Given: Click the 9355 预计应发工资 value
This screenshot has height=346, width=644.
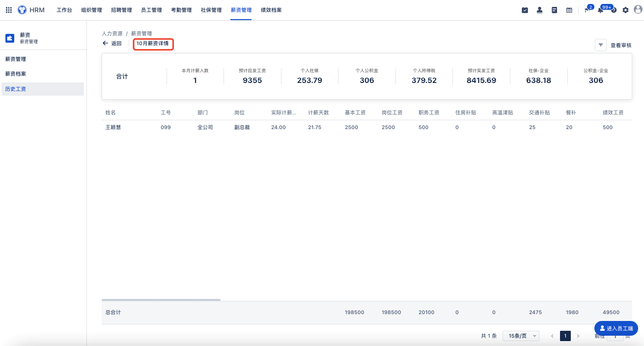Looking at the screenshot, I should click(x=252, y=80).
